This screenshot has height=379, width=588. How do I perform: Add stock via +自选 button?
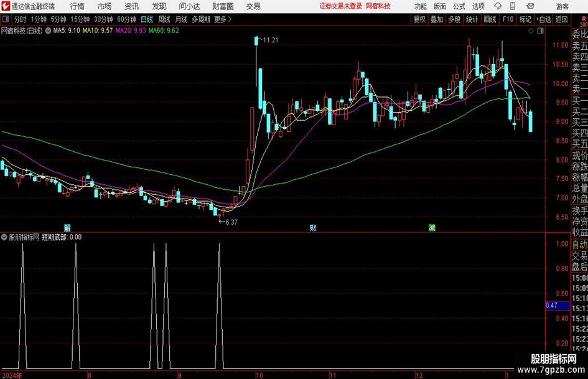point(544,19)
